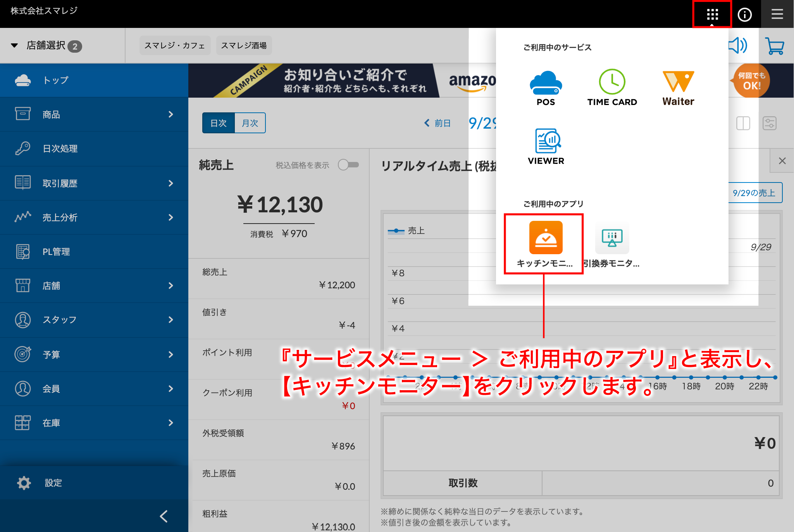Click the 売上原価 row
This screenshot has width=794, height=532.
coord(279,480)
